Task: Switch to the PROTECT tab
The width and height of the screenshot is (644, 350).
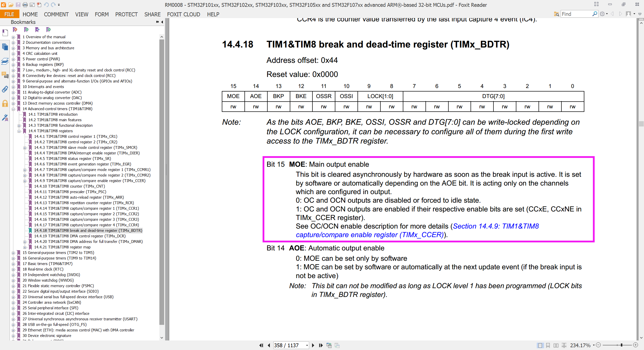Action: tap(126, 14)
